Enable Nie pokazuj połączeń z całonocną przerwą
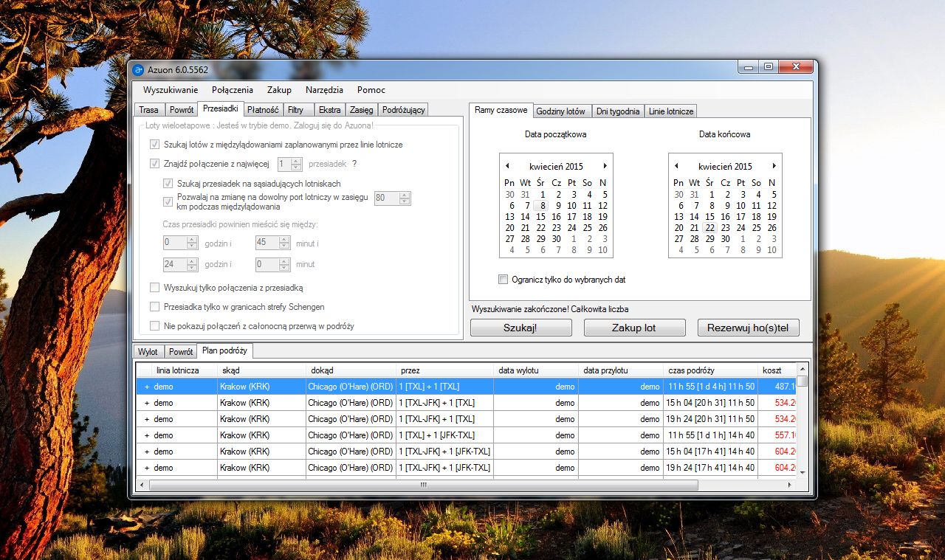945x560 pixels. (x=154, y=326)
